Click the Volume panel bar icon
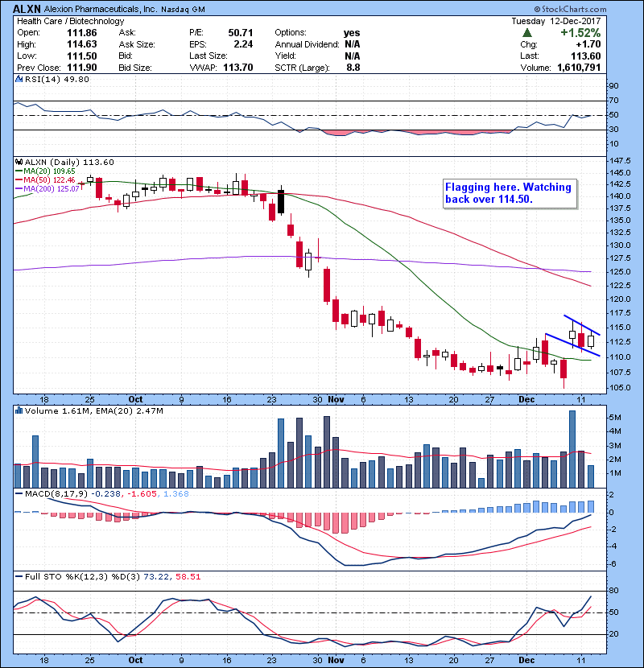Image resolution: width=644 pixels, height=668 pixels. [x=19, y=410]
